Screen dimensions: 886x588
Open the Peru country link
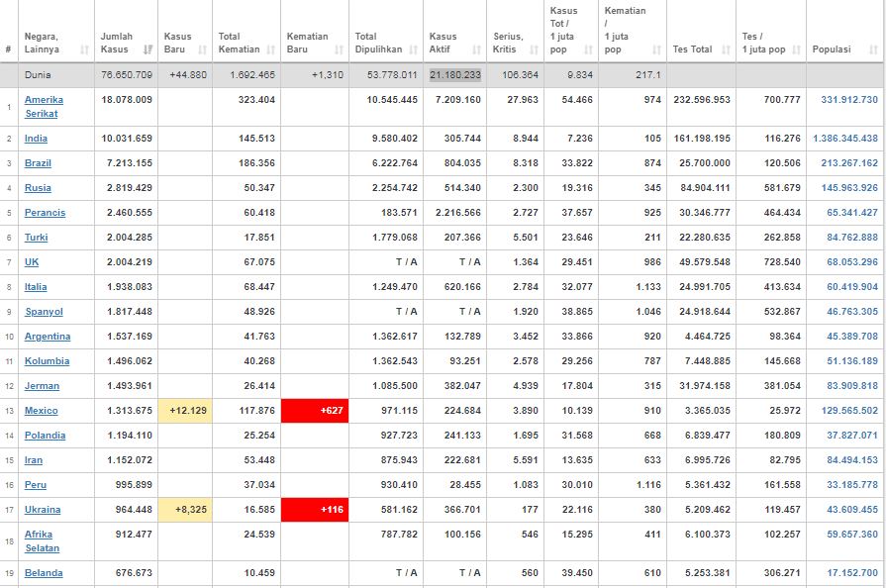36,485
